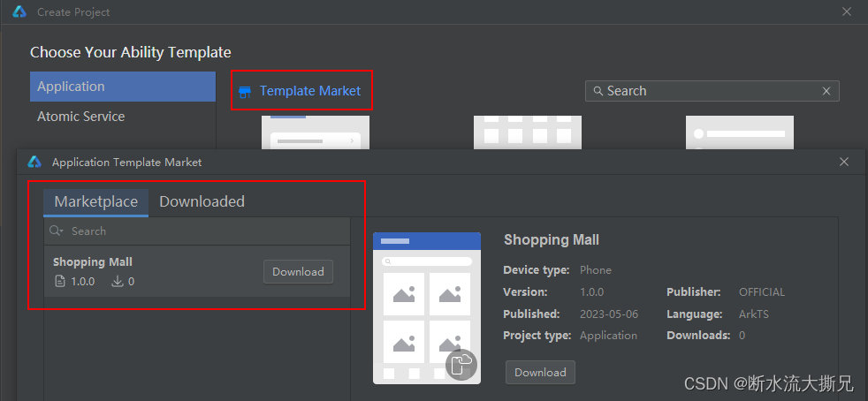This screenshot has width=868, height=401.
Task: Open the Template Market link
Action: 309,91
